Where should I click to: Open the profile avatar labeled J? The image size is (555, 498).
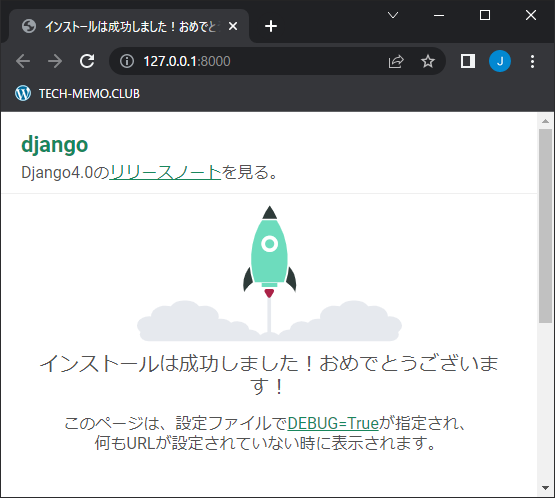500,61
